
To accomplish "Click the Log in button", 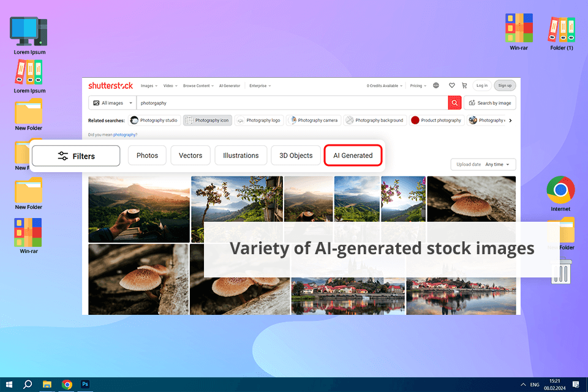I will point(482,86).
